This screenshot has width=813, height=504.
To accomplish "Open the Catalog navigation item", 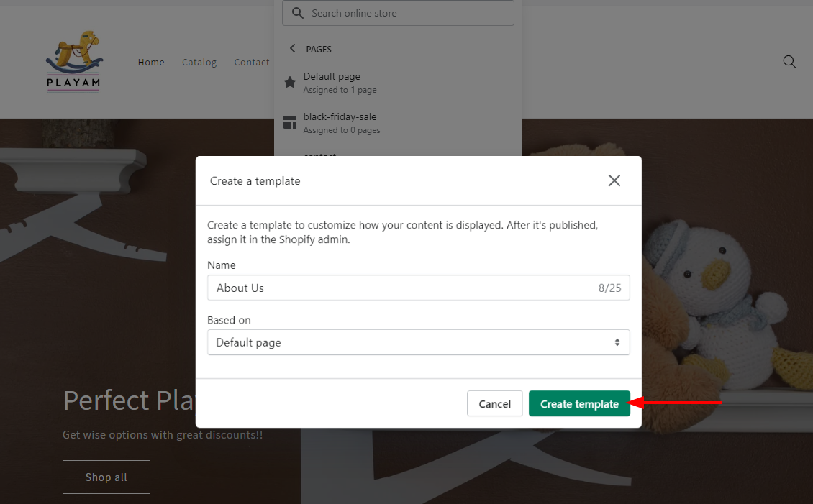I will pyautogui.click(x=199, y=62).
